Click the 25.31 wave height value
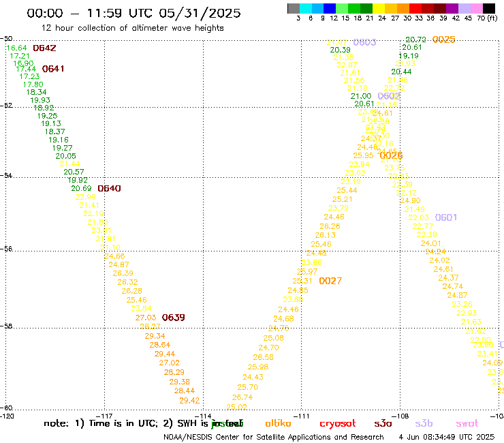 (302, 281)
